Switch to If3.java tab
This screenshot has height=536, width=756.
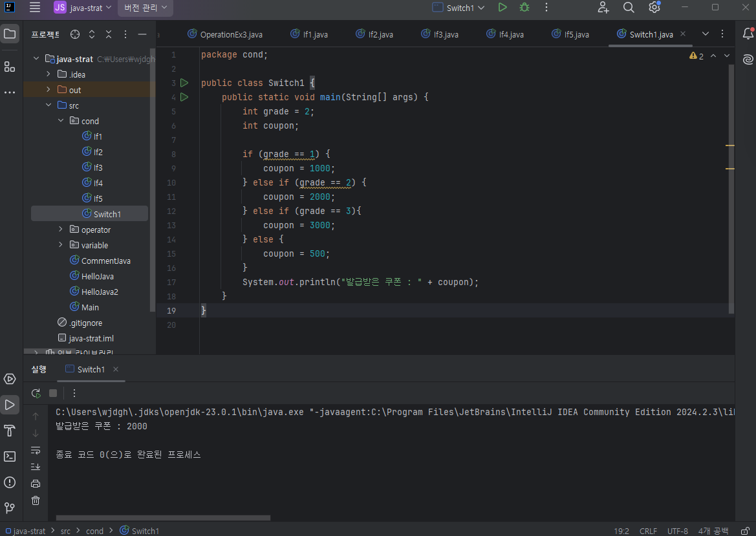440,34
